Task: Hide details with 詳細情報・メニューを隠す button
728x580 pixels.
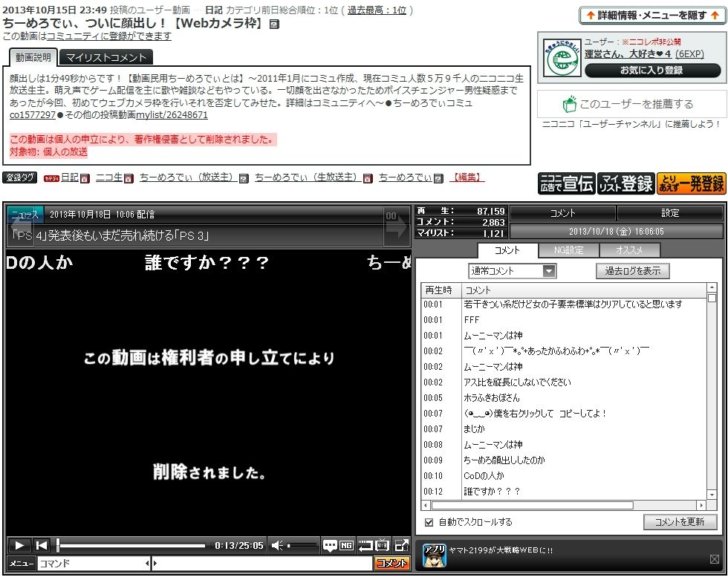Action: pos(652,16)
